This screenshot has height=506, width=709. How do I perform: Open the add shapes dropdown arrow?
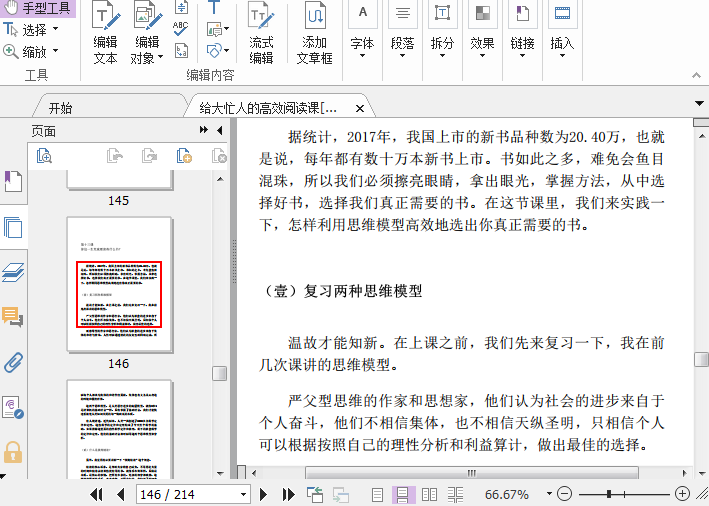(x=227, y=50)
